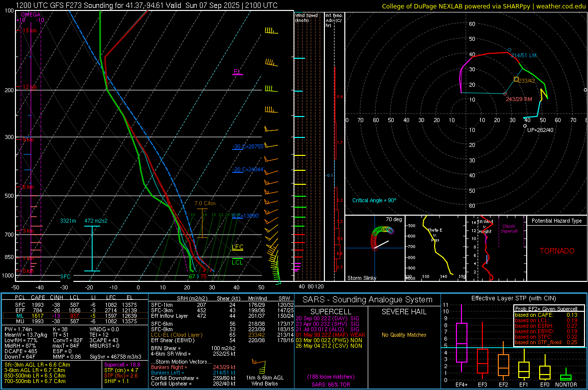Click the 15 km height marker
Viewport: 588px width, 390px height.
[x=29, y=30]
